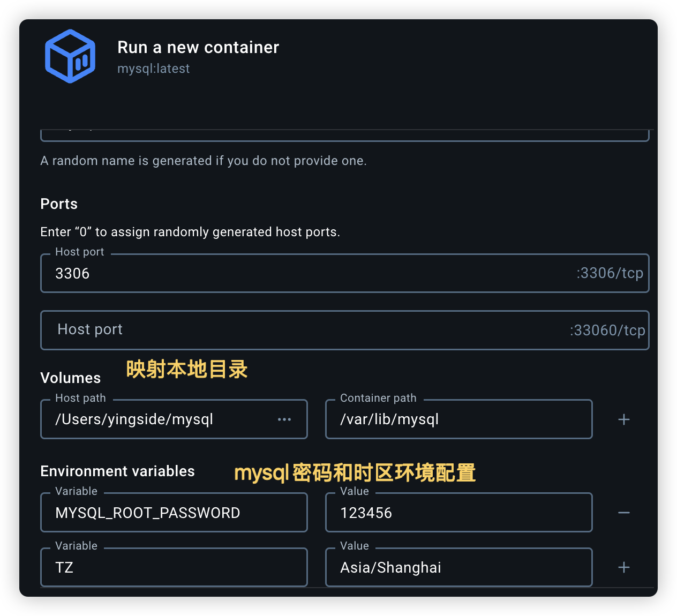Click the :3306/tcp container port label
This screenshot has height=616, width=677.
610,273
